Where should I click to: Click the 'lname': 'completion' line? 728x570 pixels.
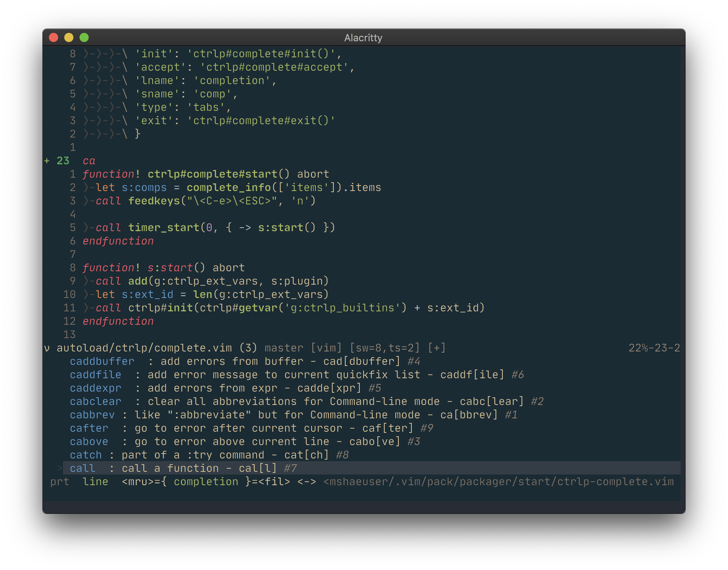coord(180,81)
